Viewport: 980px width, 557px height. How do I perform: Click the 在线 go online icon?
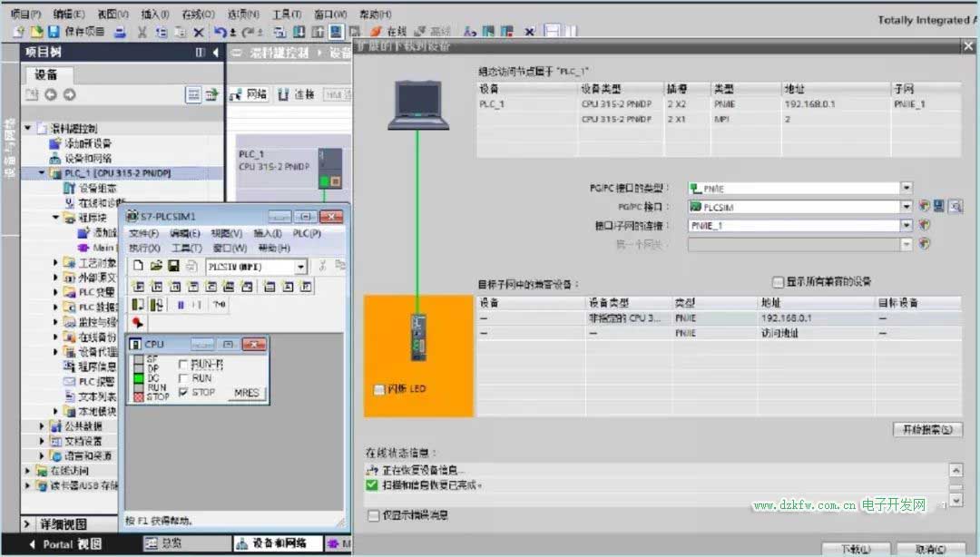(388, 31)
